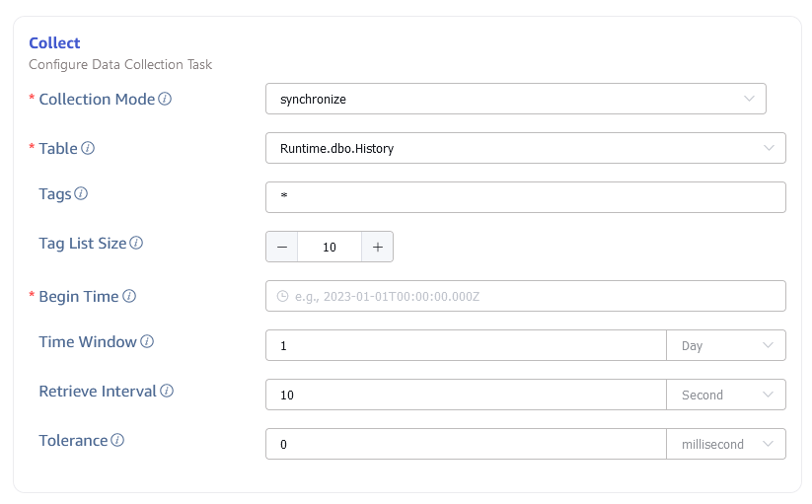Click the info icon beside Begin Time

[x=129, y=297]
